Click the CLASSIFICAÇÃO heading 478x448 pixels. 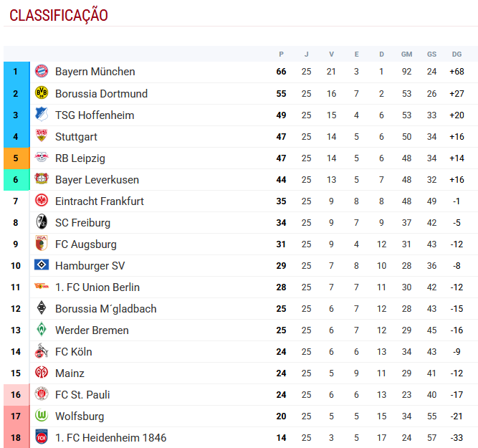tap(59, 15)
